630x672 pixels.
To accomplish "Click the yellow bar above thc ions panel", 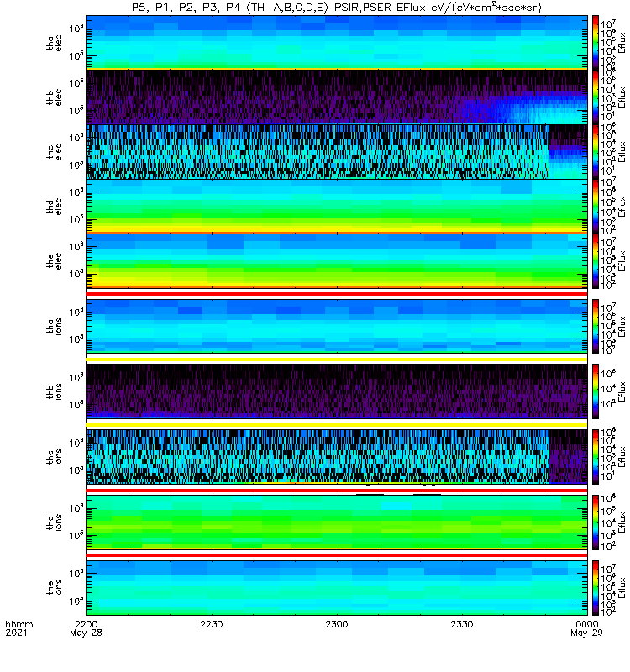I will click(337, 425).
